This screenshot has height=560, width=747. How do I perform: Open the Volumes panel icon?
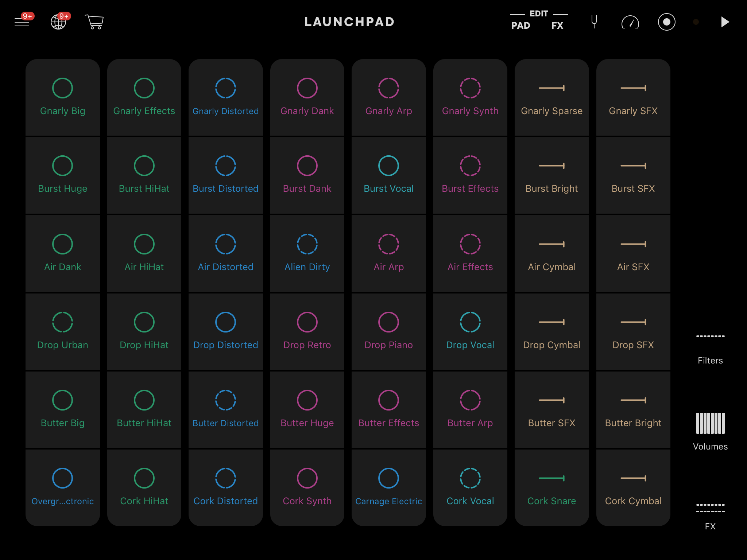710,424
